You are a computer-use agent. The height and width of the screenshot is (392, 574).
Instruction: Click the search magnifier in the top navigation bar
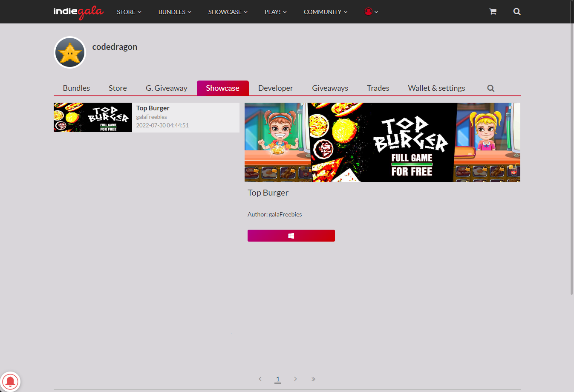point(517,12)
